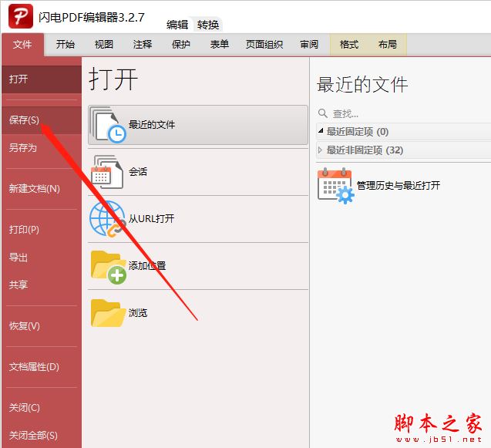Choose 关闭(C) menu entry
This screenshot has width=491, height=448.
click(42, 408)
